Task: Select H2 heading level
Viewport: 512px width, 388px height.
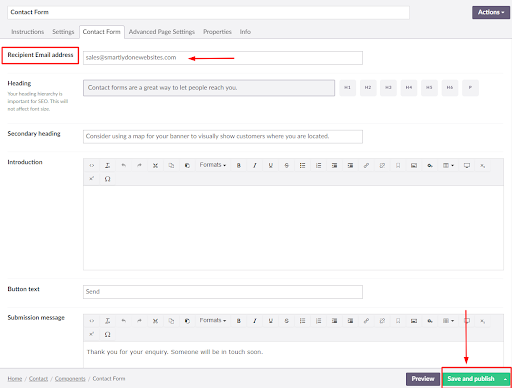Action: pos(368,88)
